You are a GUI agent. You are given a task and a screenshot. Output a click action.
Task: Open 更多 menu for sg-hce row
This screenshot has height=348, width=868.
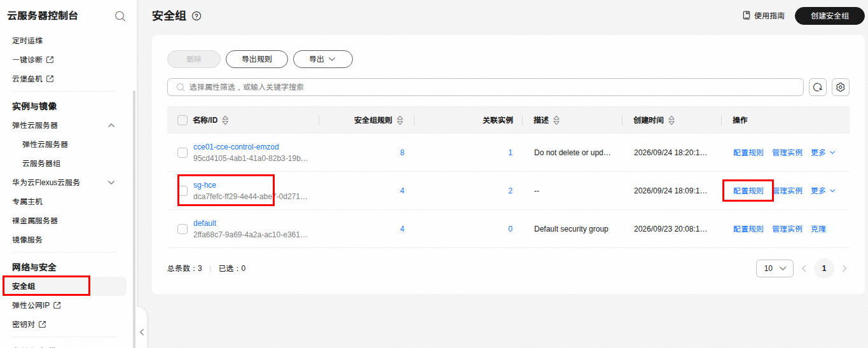point(823,191)
